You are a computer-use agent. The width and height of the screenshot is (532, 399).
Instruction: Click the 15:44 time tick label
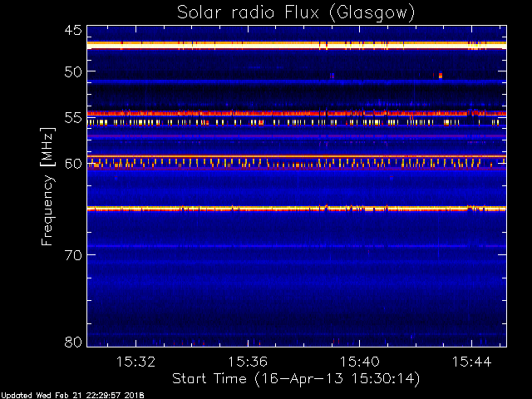tap(471, 362)
